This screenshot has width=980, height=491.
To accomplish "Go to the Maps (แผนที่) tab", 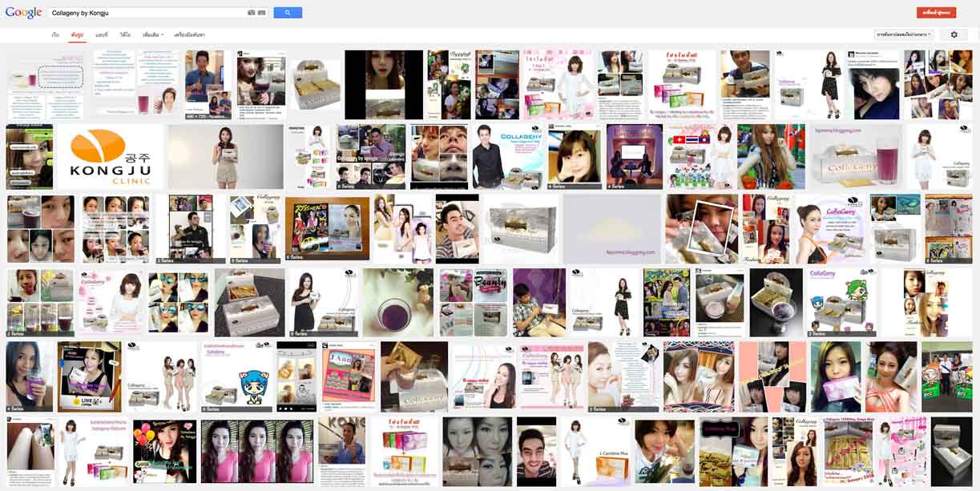I will click(x=102, y=35).
